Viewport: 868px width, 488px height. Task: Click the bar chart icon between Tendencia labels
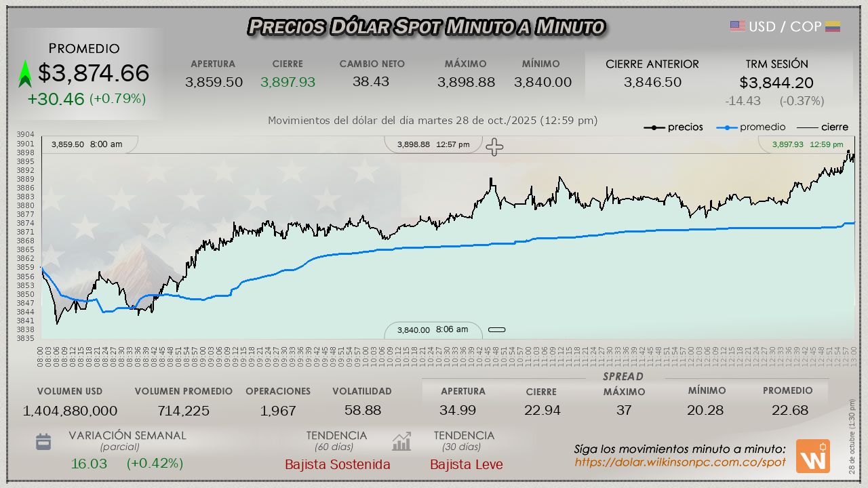(x=401, y=442)
